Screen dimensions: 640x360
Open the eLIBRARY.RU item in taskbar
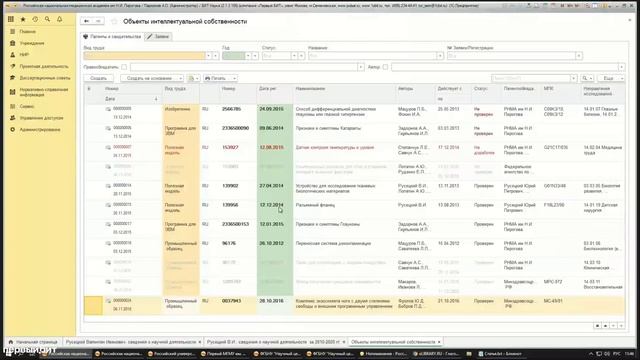coord(436,354)
